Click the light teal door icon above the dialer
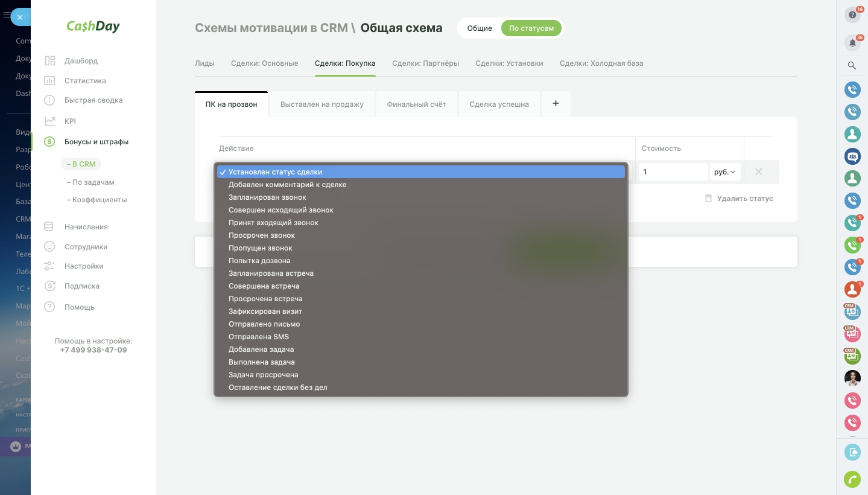The image size is (868, 495). [x=852, y=452]
